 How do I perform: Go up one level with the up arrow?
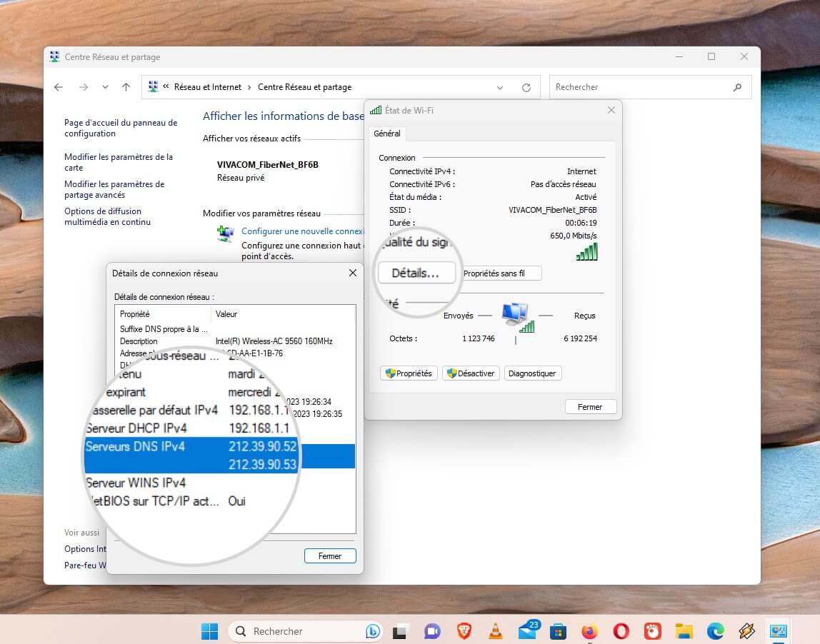click(126, 87)
